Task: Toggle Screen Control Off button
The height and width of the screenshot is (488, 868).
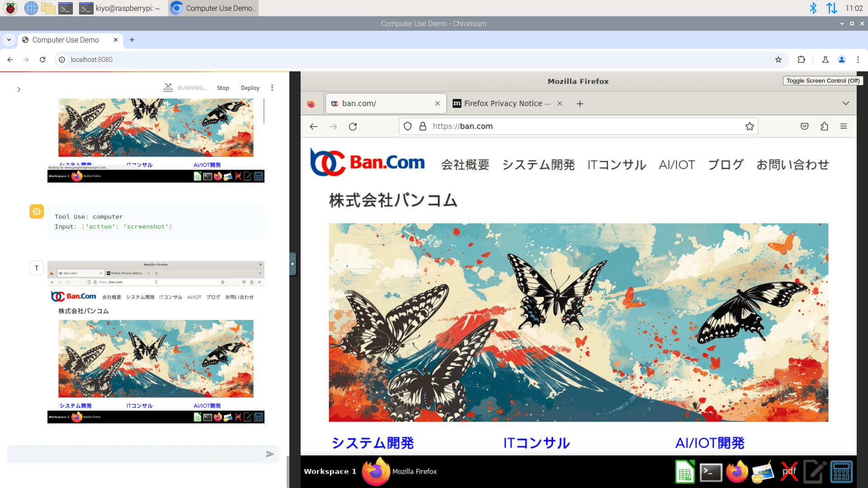Action: (823, 80)
